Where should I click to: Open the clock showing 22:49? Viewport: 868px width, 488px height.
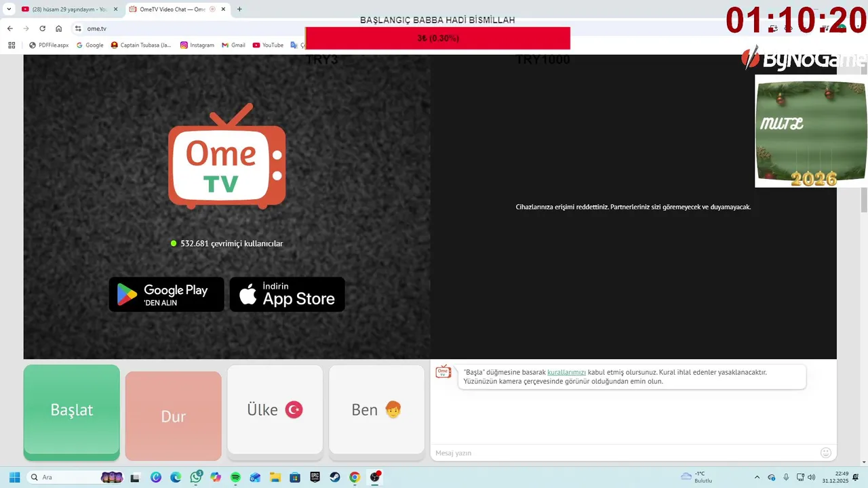(x=835, y=477)
